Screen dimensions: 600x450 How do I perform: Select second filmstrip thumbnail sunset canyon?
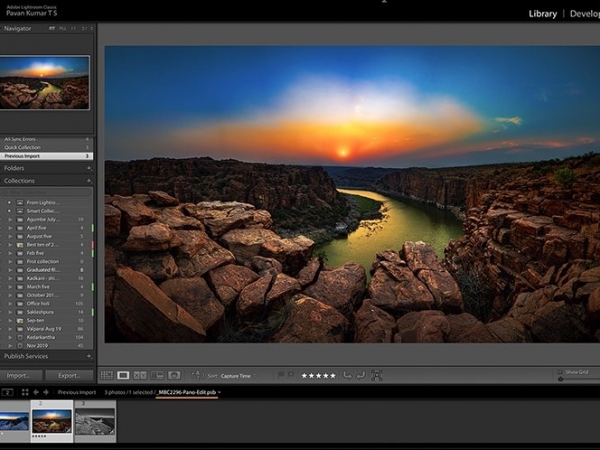click(x=52, y=421)
